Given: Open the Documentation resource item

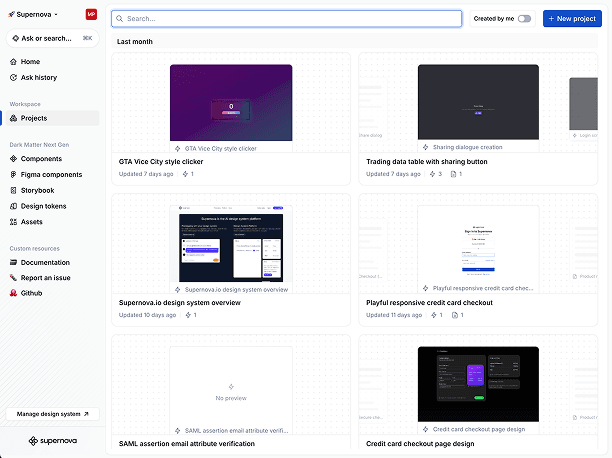Looking at the screenshot, I should pos(45,262).
